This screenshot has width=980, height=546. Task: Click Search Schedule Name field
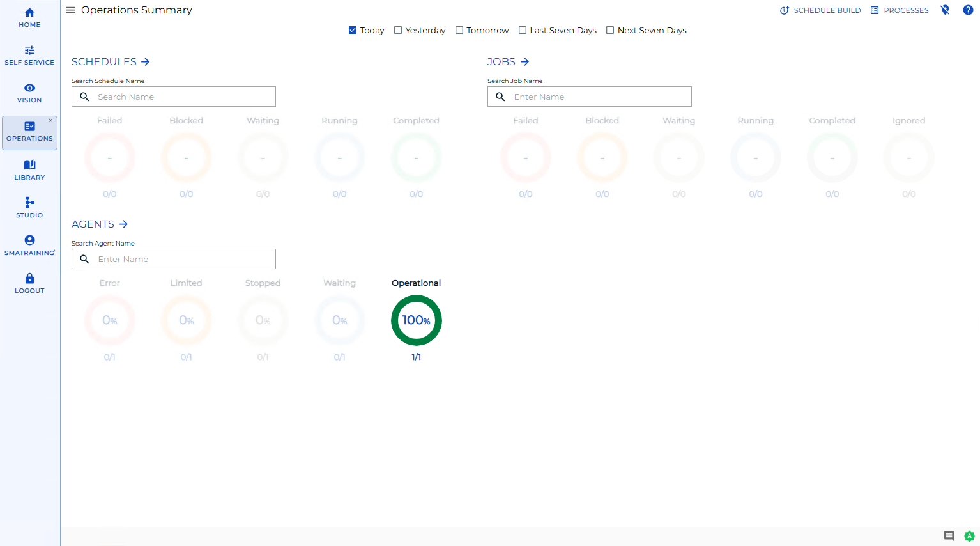coord(174,97)
